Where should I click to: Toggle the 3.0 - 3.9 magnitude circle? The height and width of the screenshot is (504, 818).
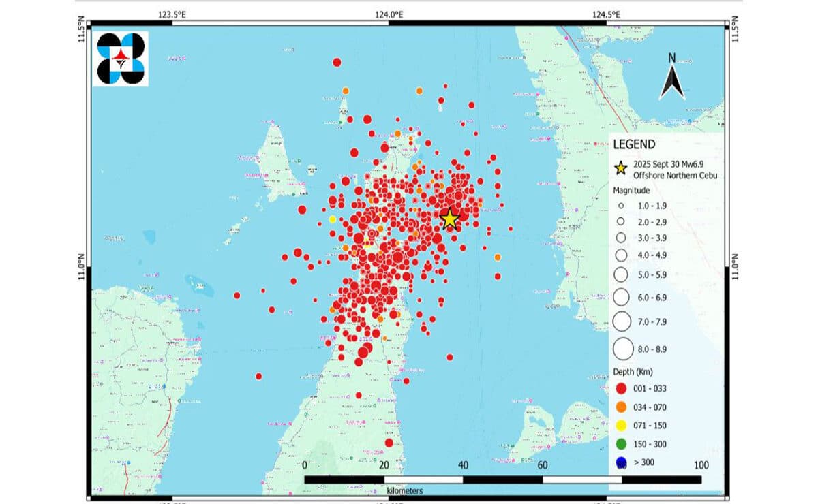622,238
